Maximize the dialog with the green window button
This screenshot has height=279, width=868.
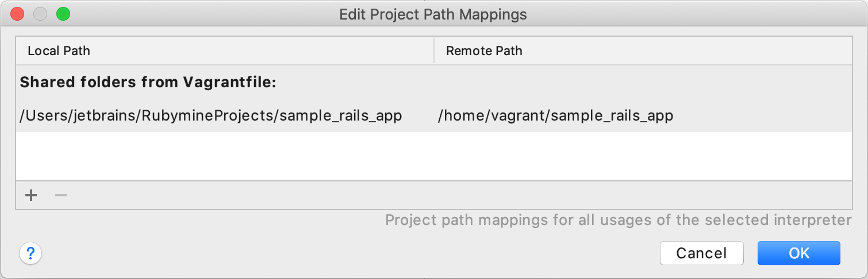point(63,14)
